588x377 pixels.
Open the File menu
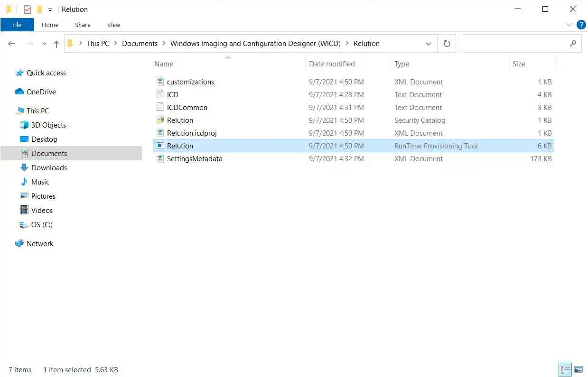click(17, 25)
